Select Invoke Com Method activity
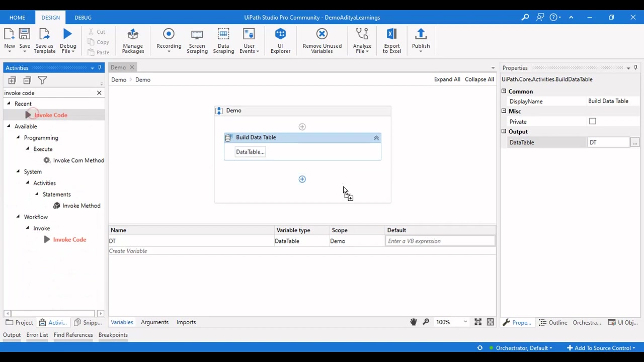644x362 pixels. click(x=73, y=160)
